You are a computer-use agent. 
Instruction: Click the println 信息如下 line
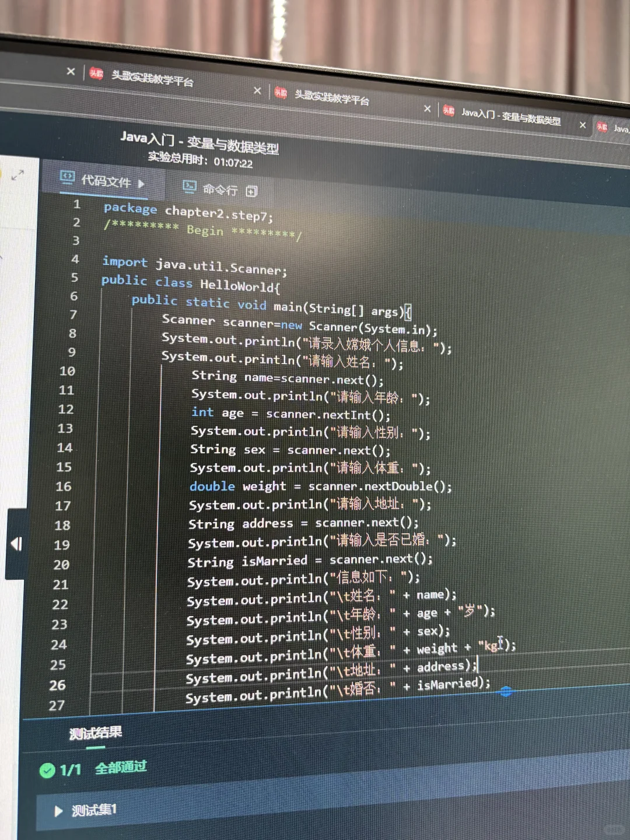point(303,579)
